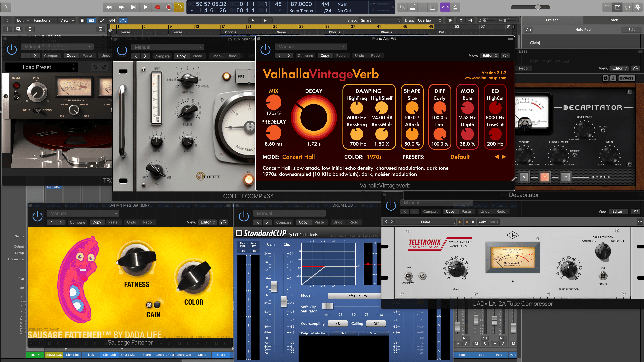This screenshot has height=362, width=644.
Task: Click the next preset arrow in ValhallaVintageVerb
Action: [x=504, y=157]
